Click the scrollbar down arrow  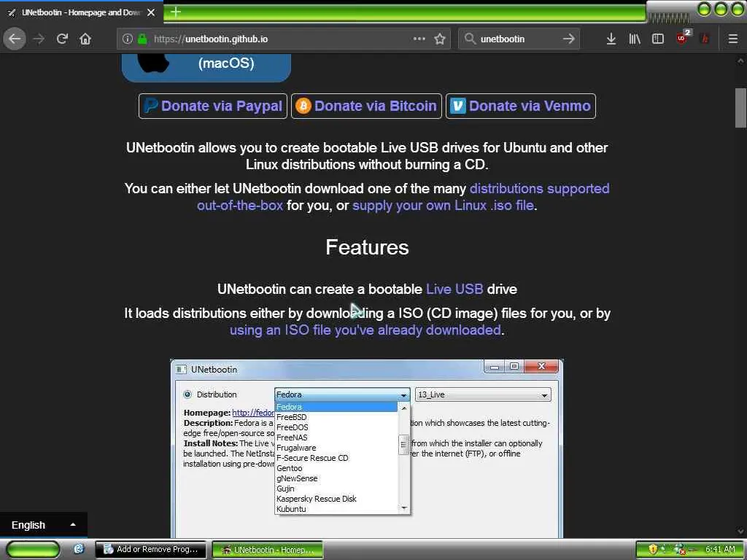pyautogui.click(x=740, y=531)
